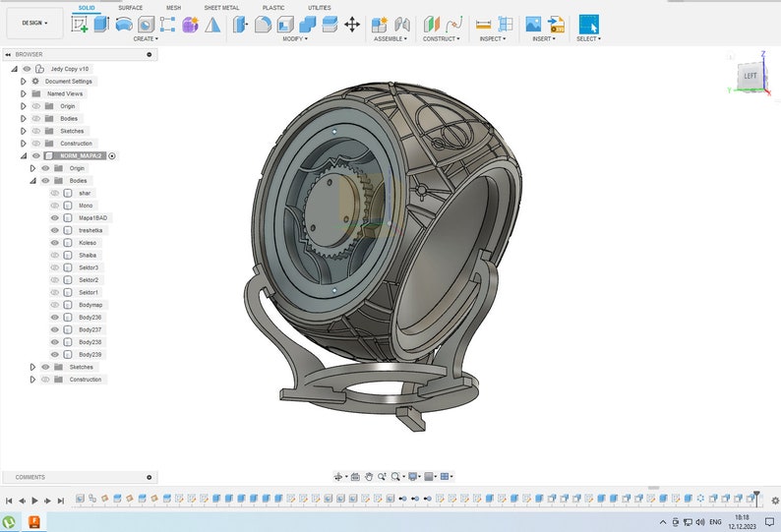Screen dimensions: 781x532
Task: Click the LEFT face of ViewCube
Action: (751, 76)
